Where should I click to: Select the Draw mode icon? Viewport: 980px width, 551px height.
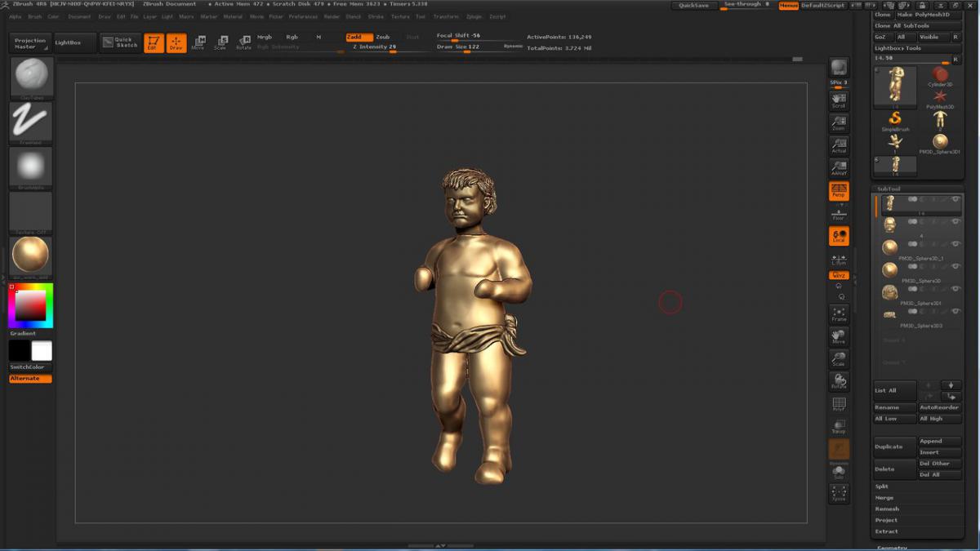pyautogui.click(x=176, y=43)
